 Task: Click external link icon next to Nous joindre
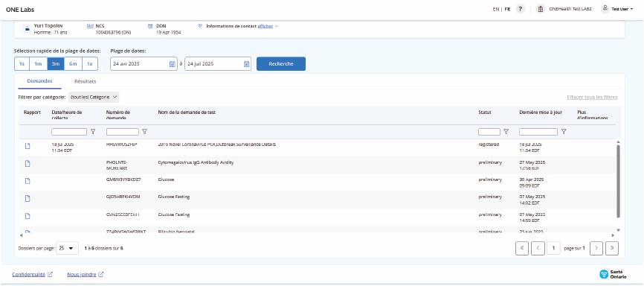pos(100,275)
